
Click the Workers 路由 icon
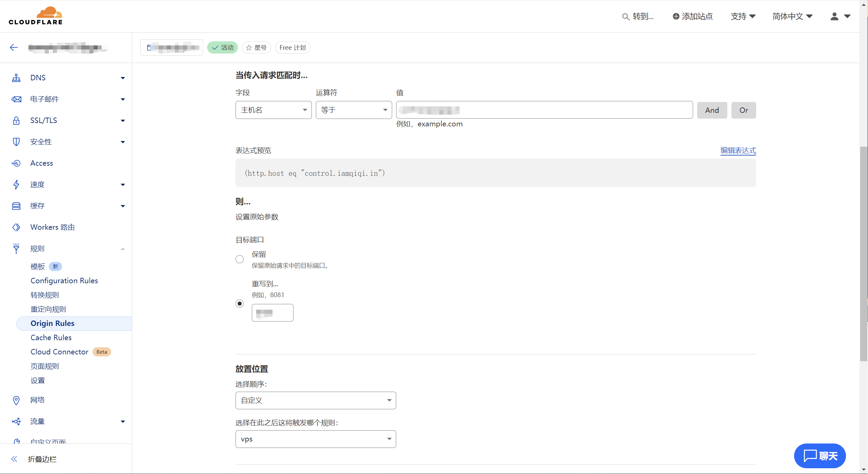point(16,227)
